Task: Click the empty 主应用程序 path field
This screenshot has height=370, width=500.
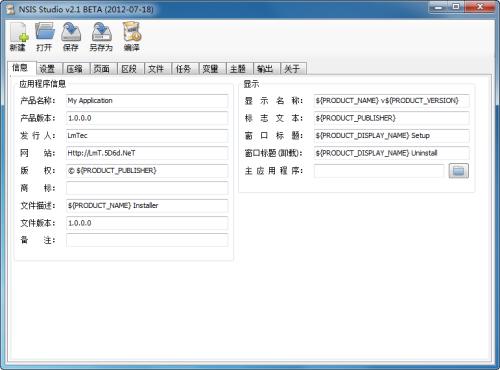Action: coord(379,171)
